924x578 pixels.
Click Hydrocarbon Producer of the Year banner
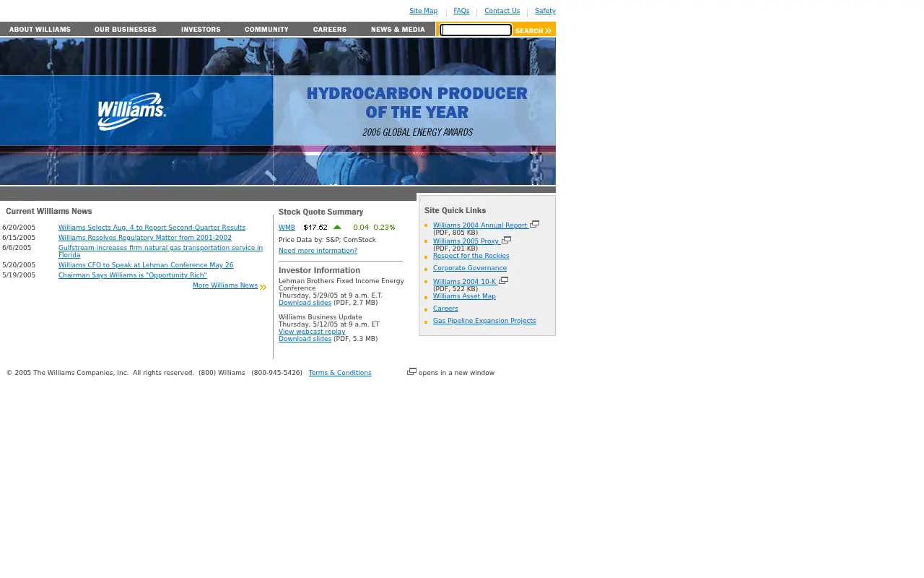pos(415,111)
